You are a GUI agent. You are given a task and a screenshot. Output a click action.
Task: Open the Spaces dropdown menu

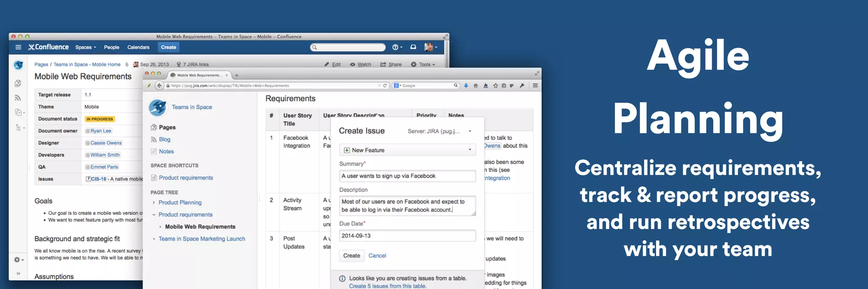tap(86, 47)
